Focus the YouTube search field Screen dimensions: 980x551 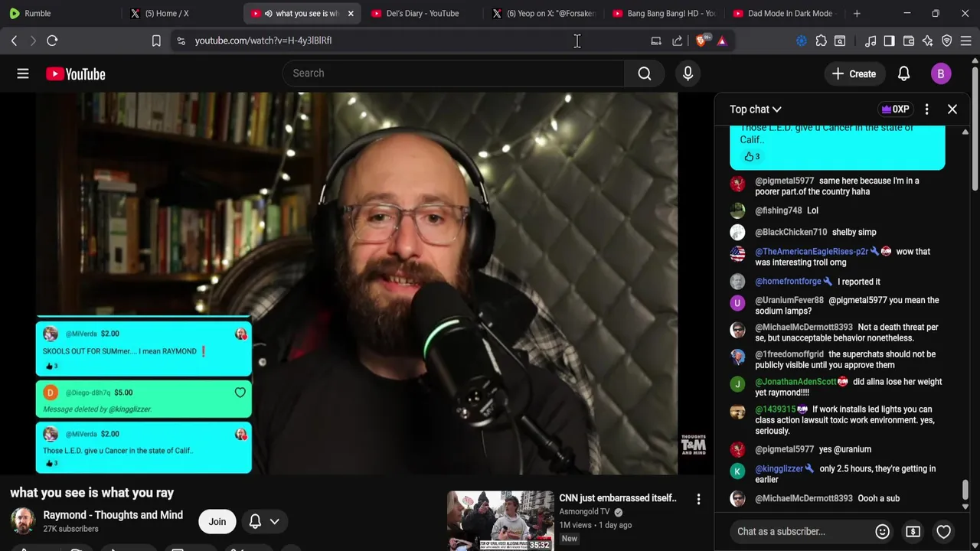[453, 73]
